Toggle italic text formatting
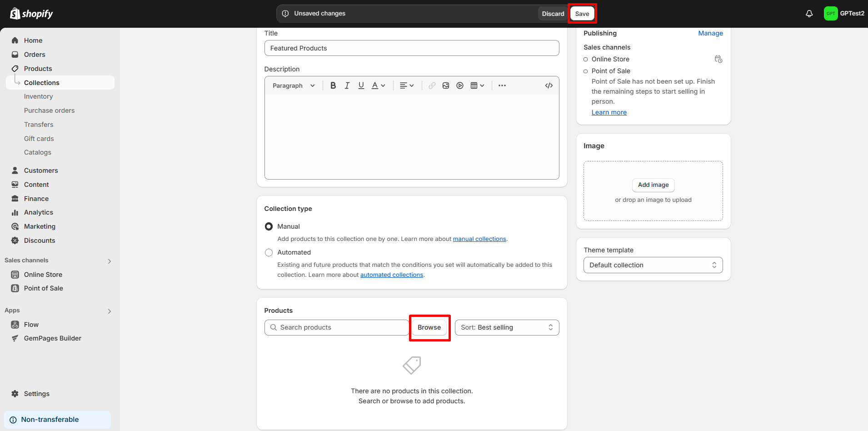This screenshot has width=868, height=431. [x=347, y=85]
